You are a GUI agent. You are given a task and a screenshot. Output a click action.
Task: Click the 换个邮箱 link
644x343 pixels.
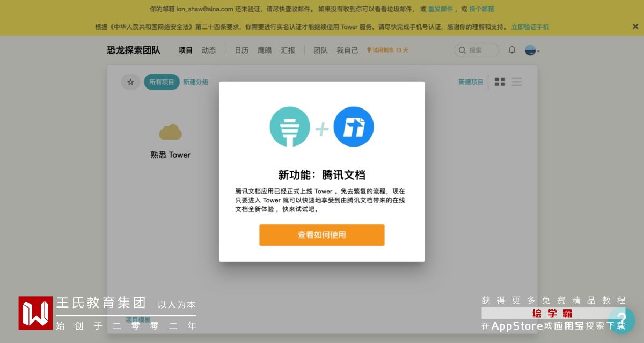pyautogui.click(x=481, y=9)
